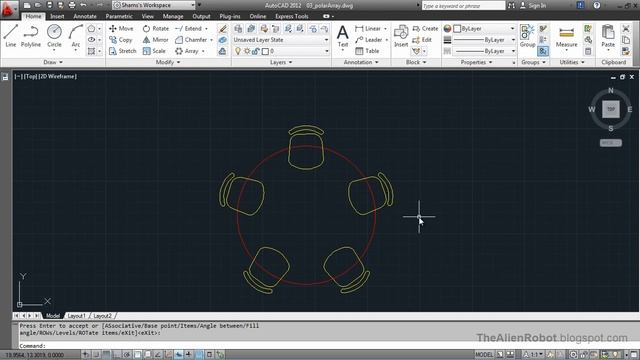This screenshot has width=640, height=360.
Task: Toggle group selection on/off button
Action: pyautogui.click(x=543, y=51)
